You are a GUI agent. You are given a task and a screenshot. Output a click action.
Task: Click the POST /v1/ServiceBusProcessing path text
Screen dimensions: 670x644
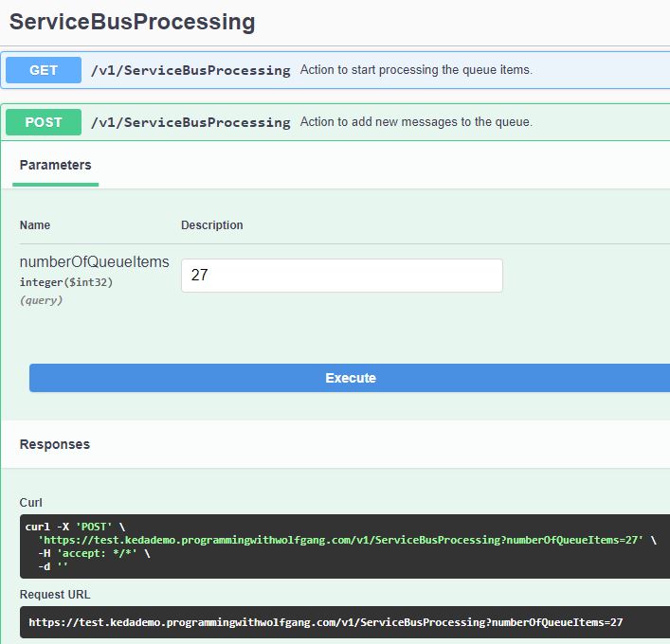190,122
